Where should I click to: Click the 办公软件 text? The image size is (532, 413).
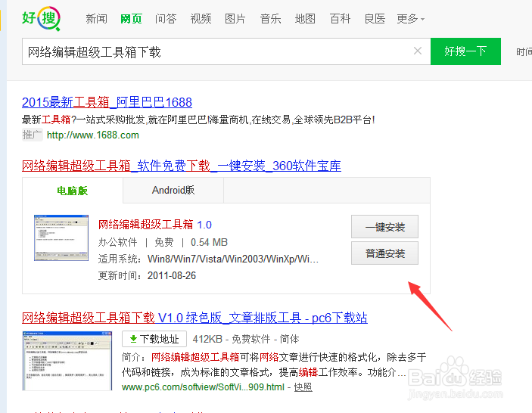118,243
